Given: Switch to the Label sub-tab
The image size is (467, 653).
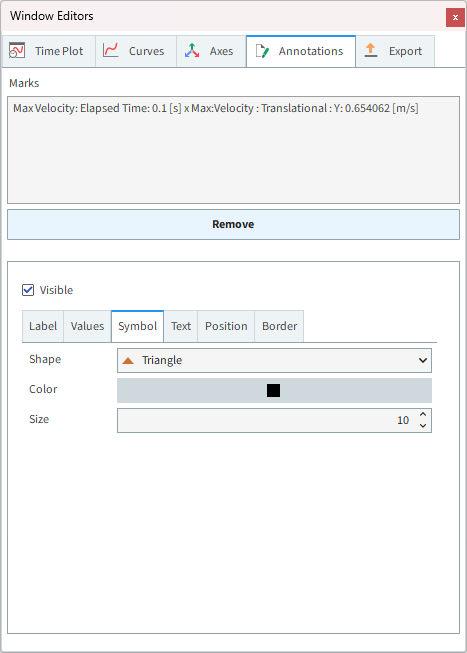Looking at the screenshot, I should tap(43, 326).
